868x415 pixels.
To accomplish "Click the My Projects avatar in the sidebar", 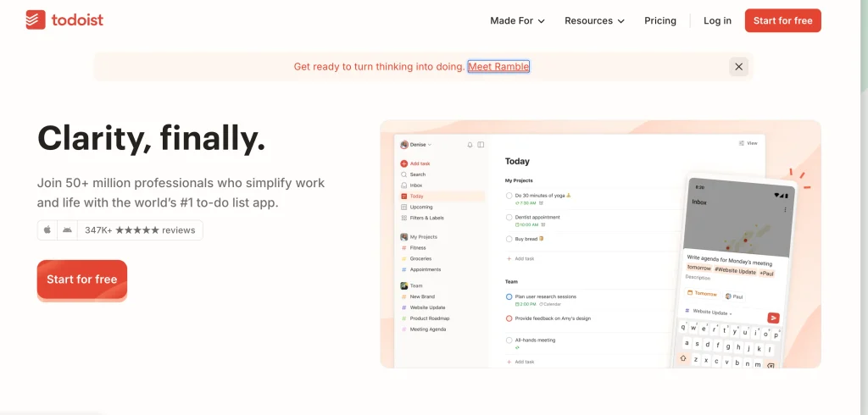I will (x=404, y=237).
